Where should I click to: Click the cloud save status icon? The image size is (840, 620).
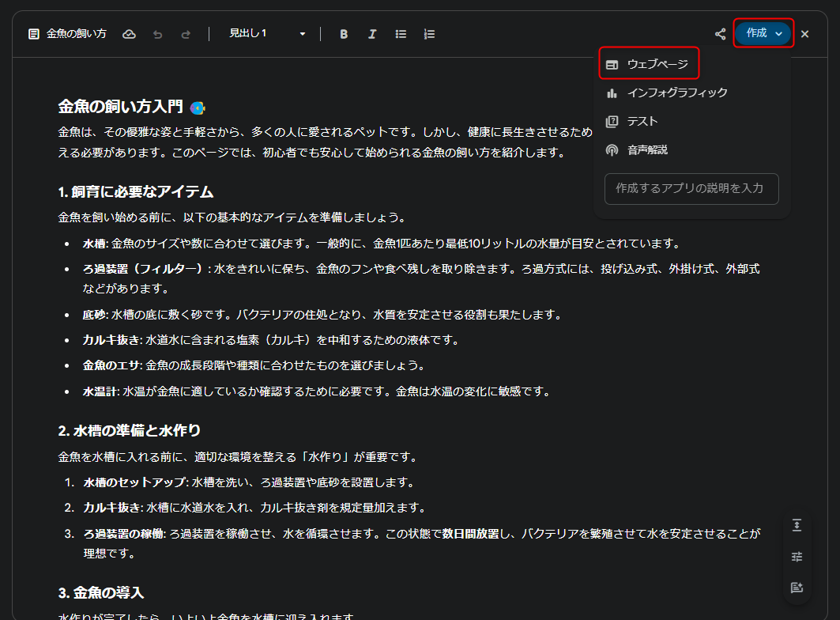click(130, 34)
